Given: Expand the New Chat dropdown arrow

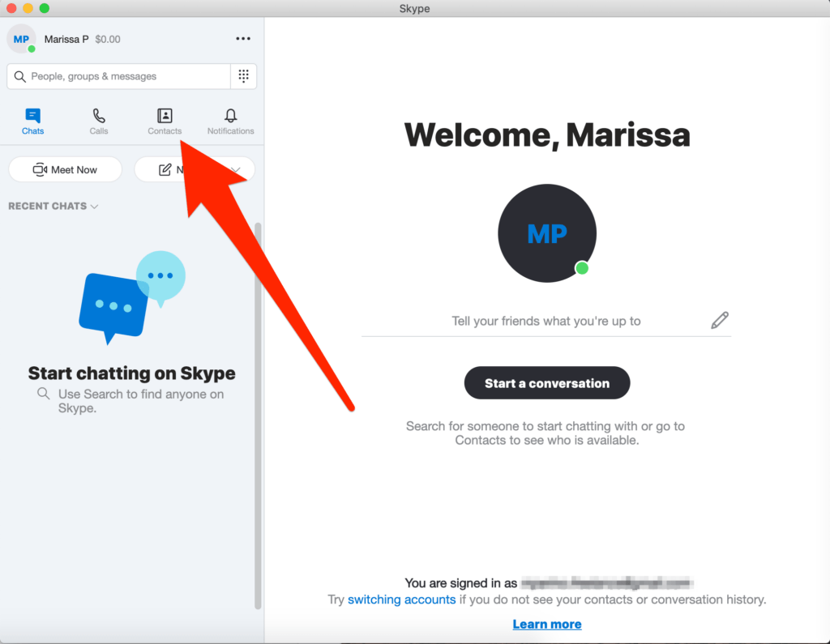Looking at the screenshot, I should [x=237, y=169].
